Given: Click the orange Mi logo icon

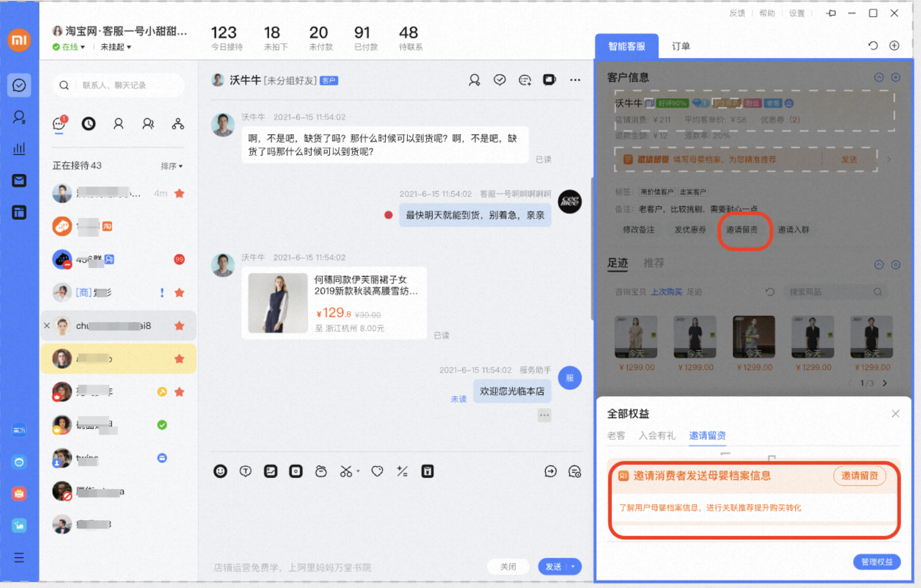Looking at the screenshot, I should tap(19, 40).
